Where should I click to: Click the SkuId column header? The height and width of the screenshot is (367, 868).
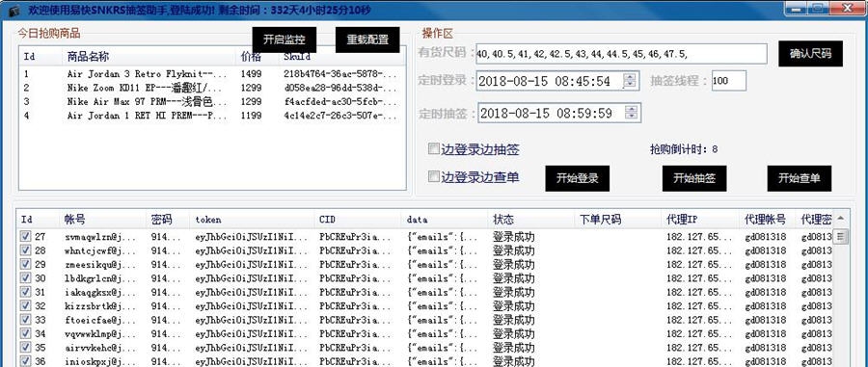(x=342, y=57)
